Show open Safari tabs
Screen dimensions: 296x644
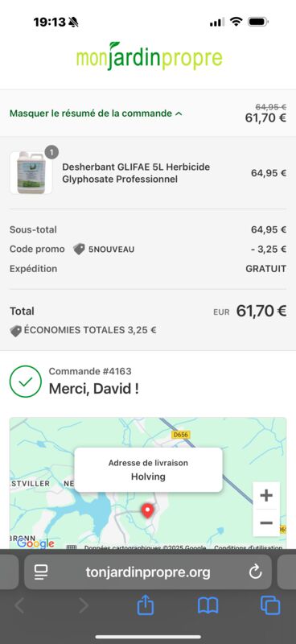[x=270, y=605]
